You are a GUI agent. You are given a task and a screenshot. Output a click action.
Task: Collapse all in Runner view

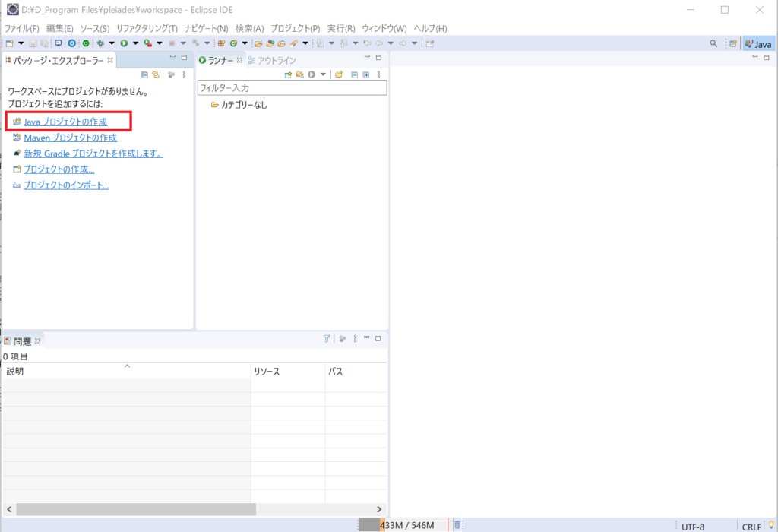(354, 74)
